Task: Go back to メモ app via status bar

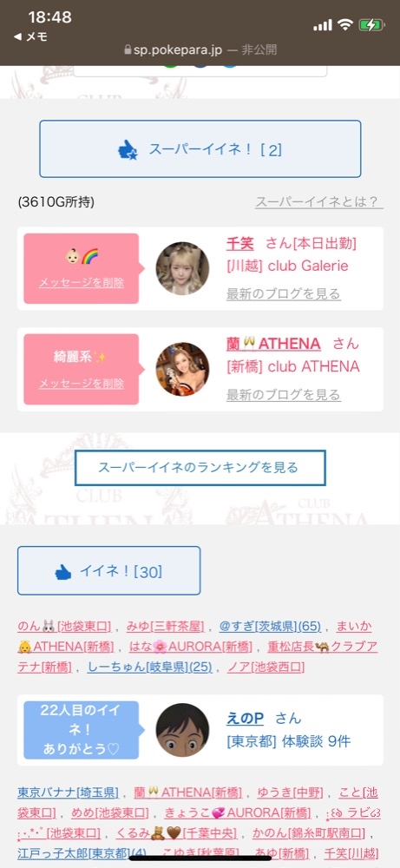Action: (x=31, y=37)
